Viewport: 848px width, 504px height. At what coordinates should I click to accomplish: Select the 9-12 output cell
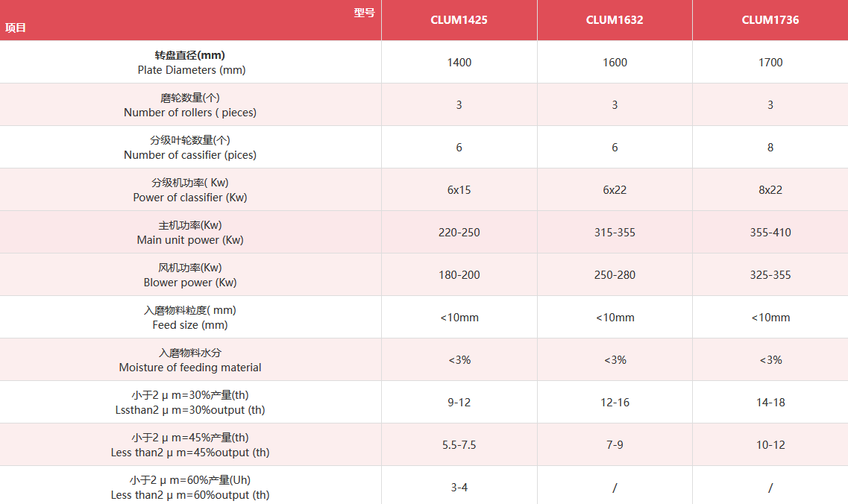459,403
